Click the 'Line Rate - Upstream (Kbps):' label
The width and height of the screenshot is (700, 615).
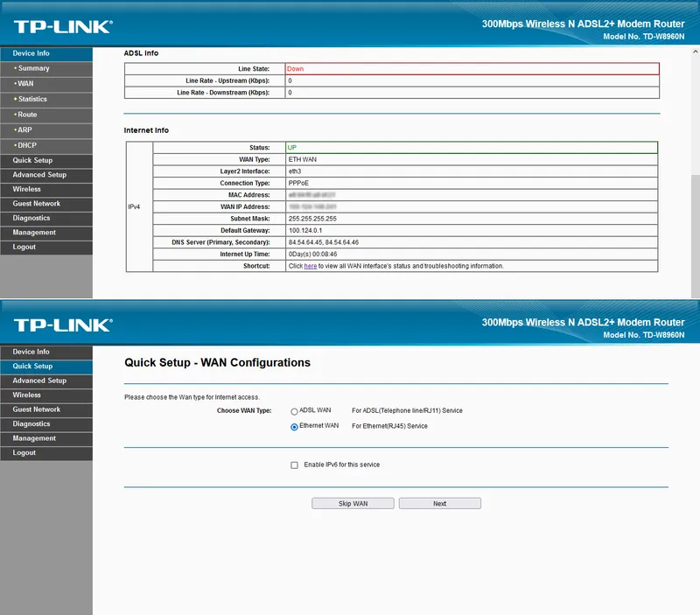pos(227,80)
